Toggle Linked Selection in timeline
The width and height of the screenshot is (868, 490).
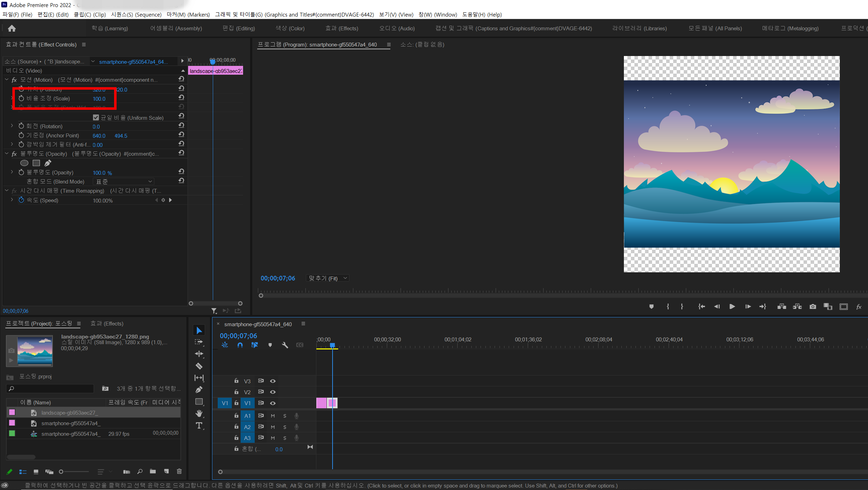point(254,345)
